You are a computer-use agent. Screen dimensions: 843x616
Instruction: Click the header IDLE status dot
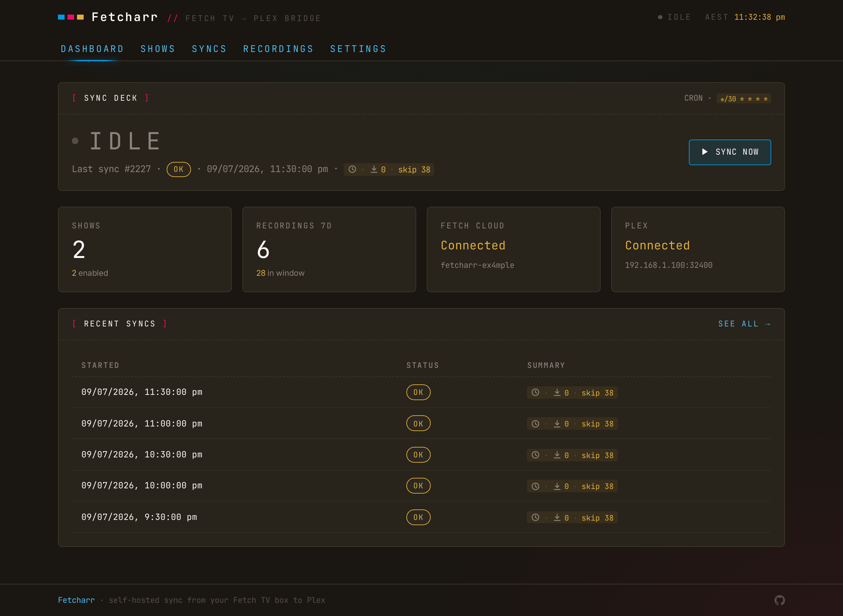[660, 17]
